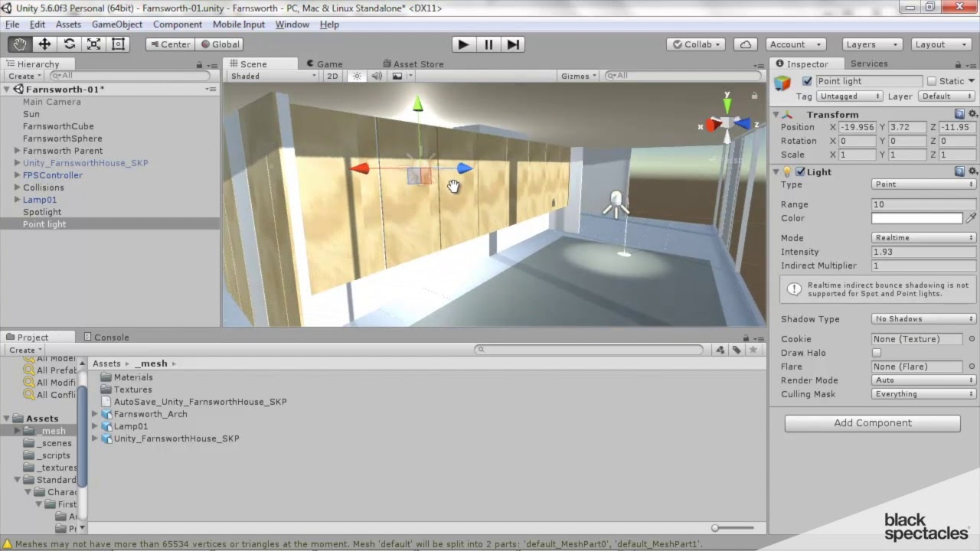Pick Cookie texture via circle selector
980x551 pixels.
coord(972,339)
